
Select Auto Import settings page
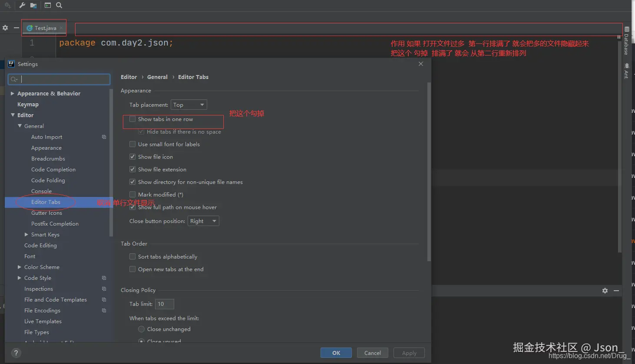(x=46, y=137)
